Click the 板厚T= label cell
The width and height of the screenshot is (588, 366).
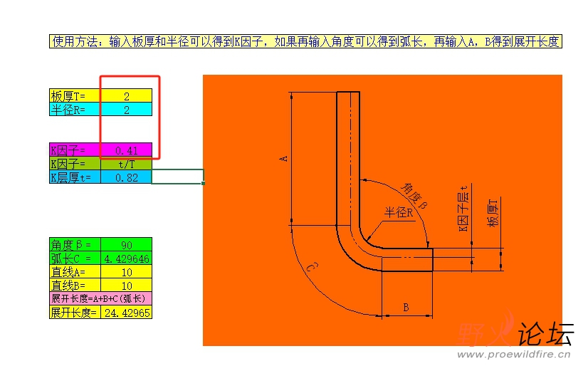click(x=75, y=96)
